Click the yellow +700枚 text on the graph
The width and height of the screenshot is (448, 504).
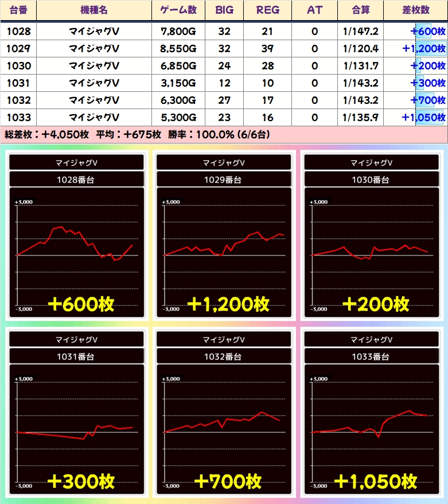coord(228,480)
